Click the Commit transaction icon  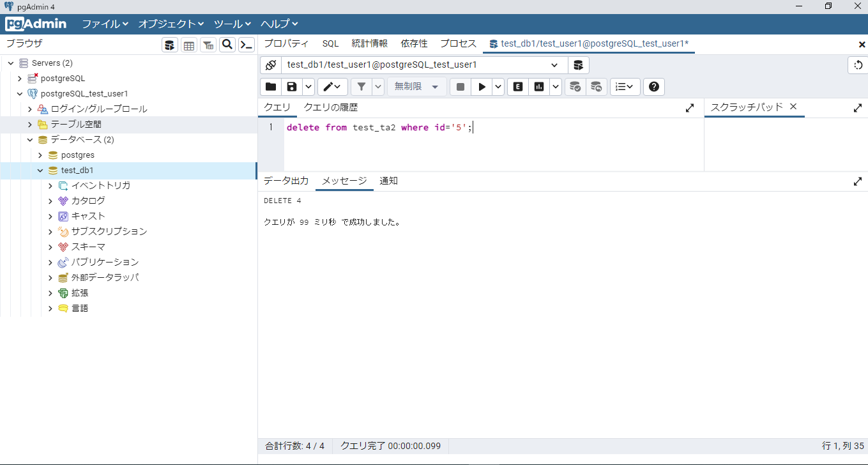(x=575, y=87)
